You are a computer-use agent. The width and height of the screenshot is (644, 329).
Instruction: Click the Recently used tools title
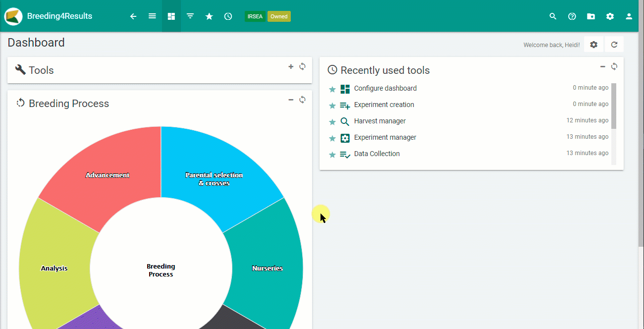385,70
